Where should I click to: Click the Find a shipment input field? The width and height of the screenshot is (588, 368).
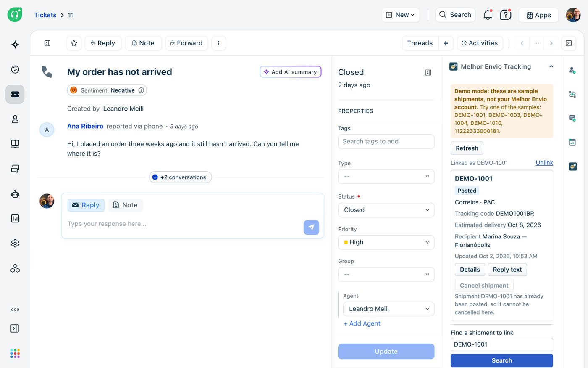click(x=502, y=344)
